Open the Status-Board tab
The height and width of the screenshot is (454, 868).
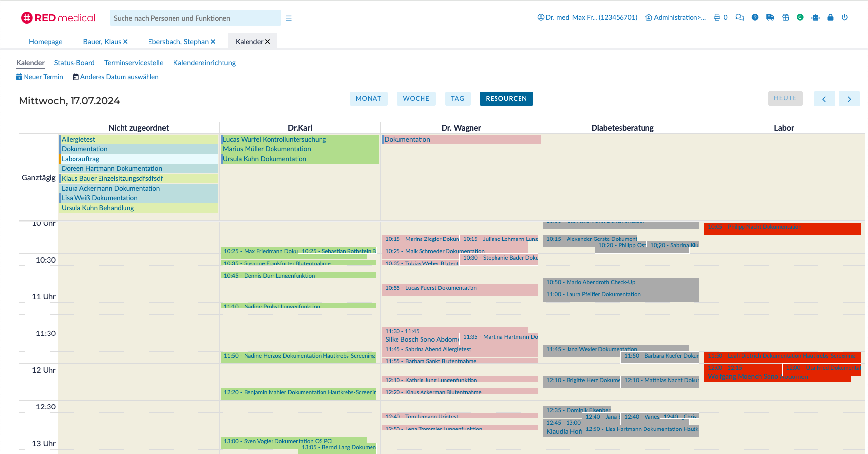(74, 63)
